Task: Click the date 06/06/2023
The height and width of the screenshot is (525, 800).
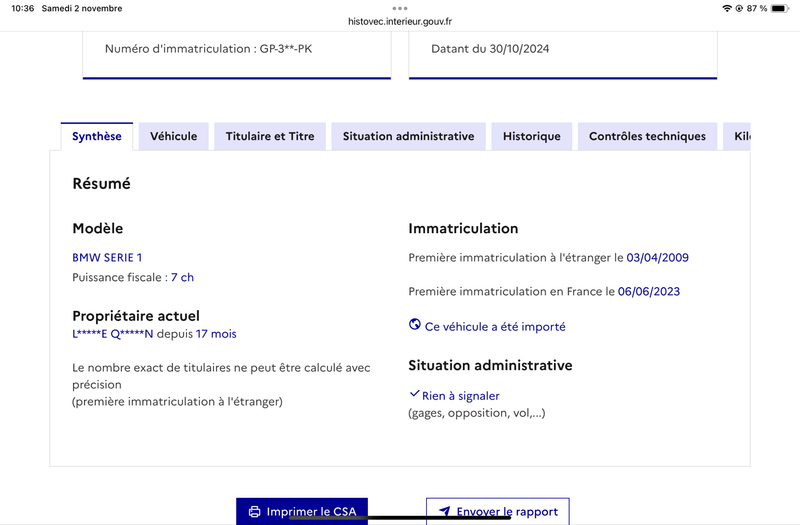Action: click(649, 292)
